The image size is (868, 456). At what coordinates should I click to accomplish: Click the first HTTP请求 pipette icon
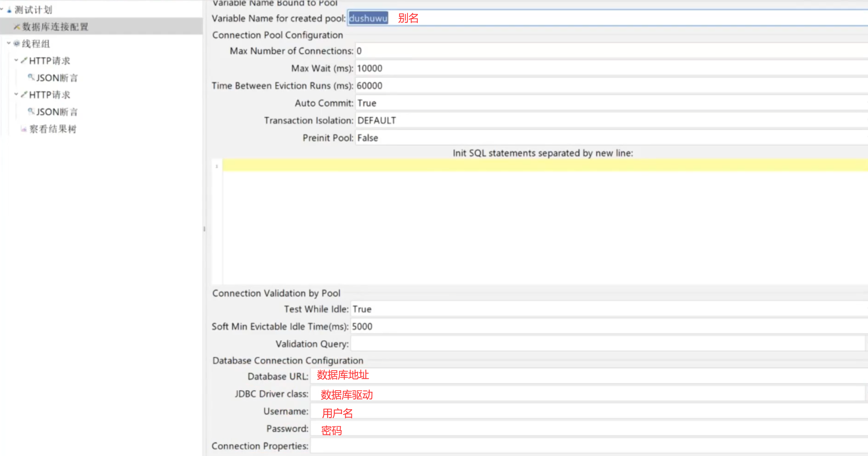[24, 60]
